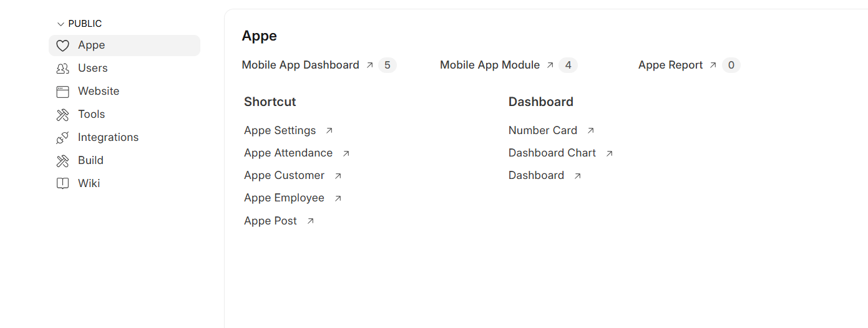Open Mobile App Dashboard link
The height and width of the screenshot is (328, 868).
[x=300, y=65]
